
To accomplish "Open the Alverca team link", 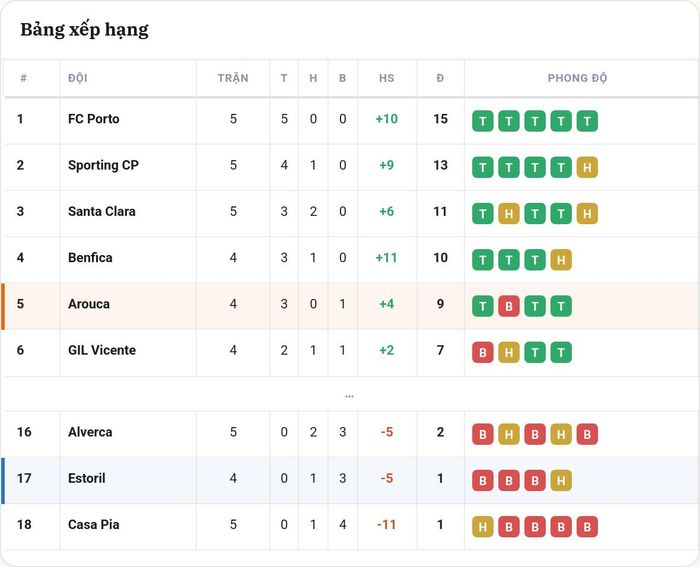I will [x=90, y=432].
